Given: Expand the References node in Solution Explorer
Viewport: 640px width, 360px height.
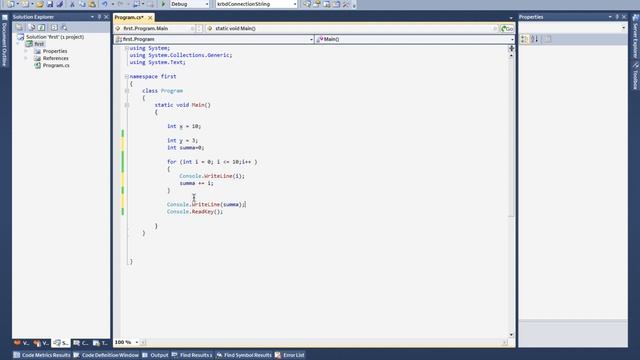Looking at the screenshot, I should pyautogui.click(x=26, y=58).
